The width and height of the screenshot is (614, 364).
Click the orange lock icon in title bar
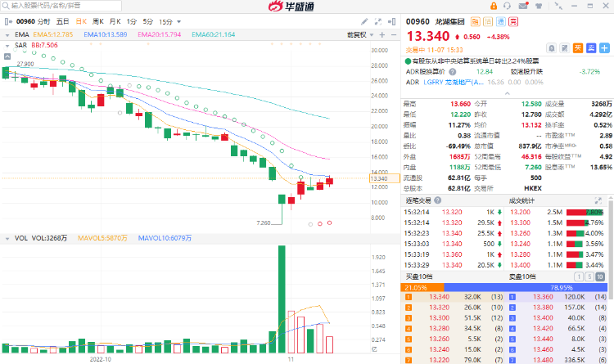494,6
